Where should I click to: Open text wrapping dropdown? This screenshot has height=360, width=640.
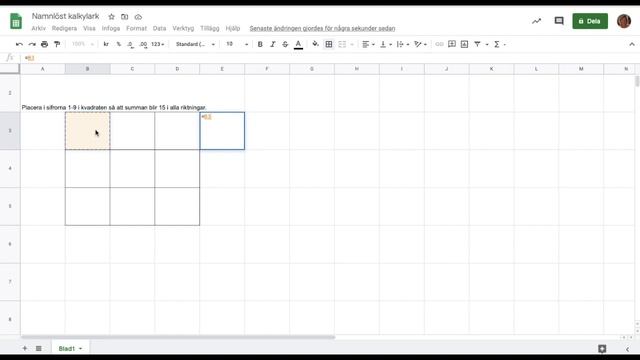(x=402, y=44)
